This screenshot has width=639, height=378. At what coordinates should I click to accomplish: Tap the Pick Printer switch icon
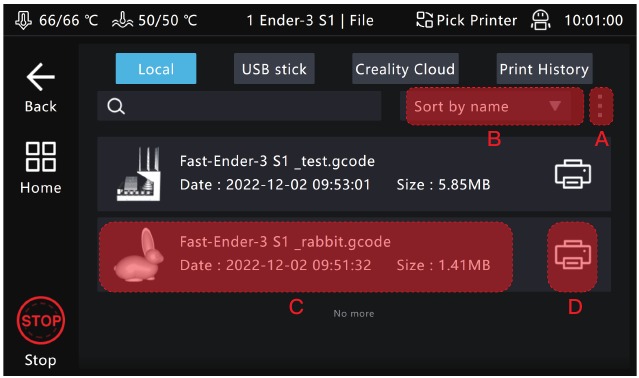[x=424, y=20]
